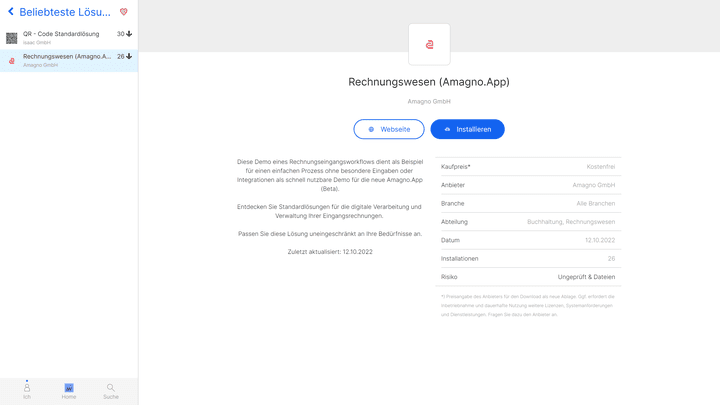This screenshot has width=720, height=405.
Task: Click the red Amagno logo in sidebar list
Action: [12, 61]
